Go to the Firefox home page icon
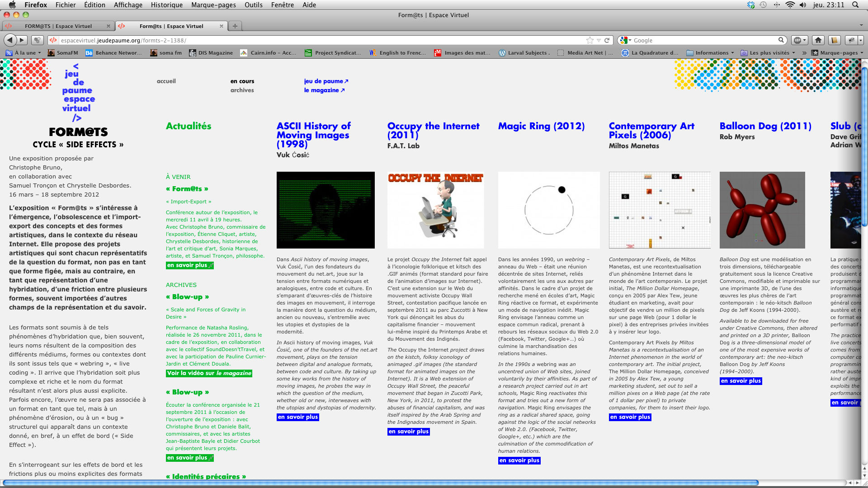Image resolution: width=868 pixels, height=488 pixels. pyautogui.click(x=818, y=40)
